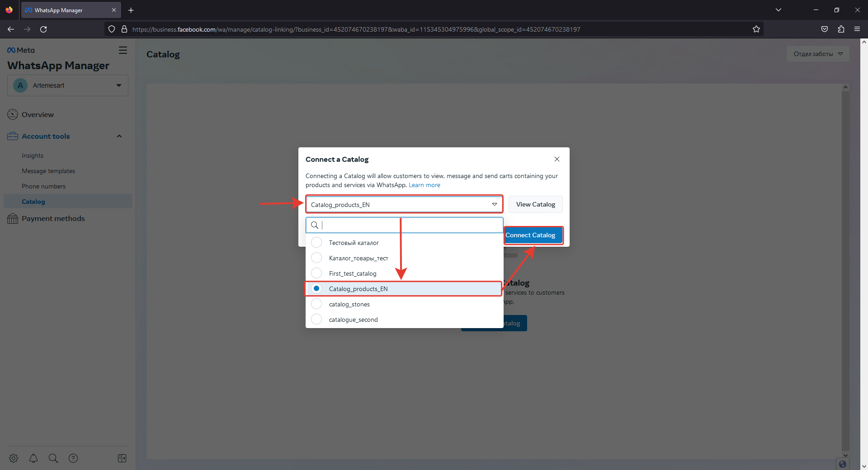The width and height of the screenshot is (868, 470).
Task: Open the Artemesart account selector
Action: 68,85
